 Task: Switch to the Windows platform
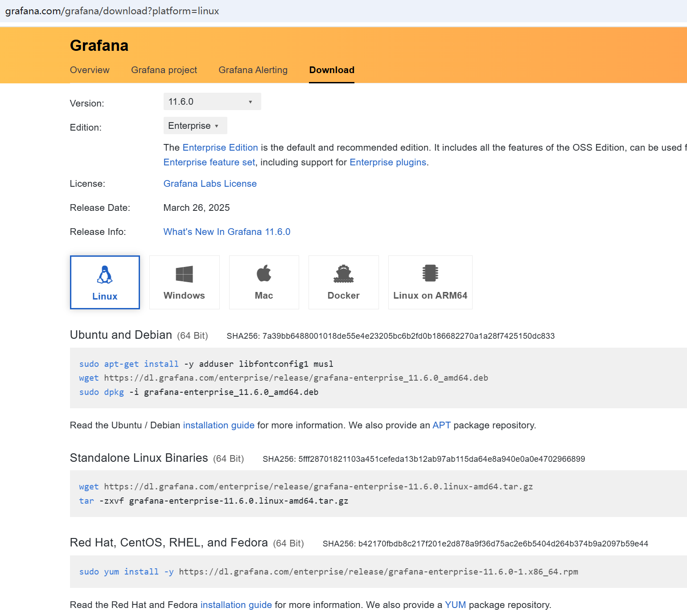tap(184, 282)
